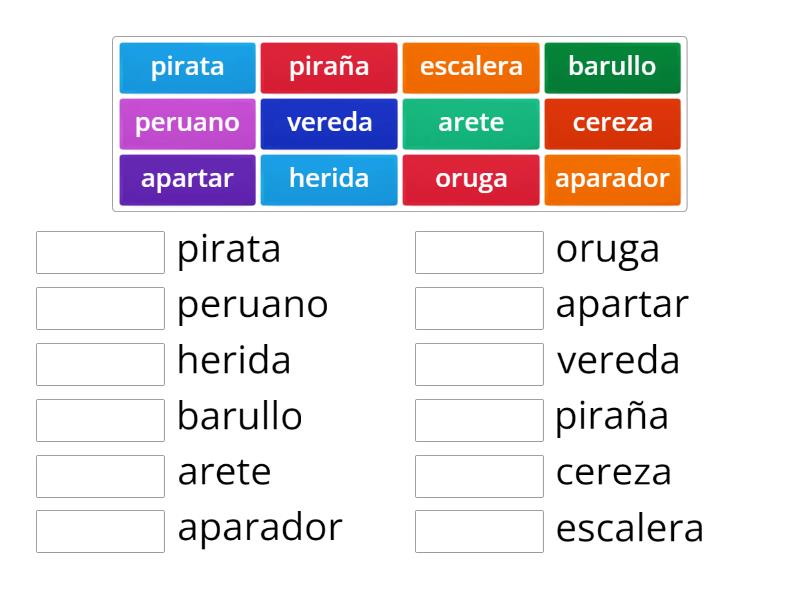Click the word label barullo

click(x=240, y=417)
